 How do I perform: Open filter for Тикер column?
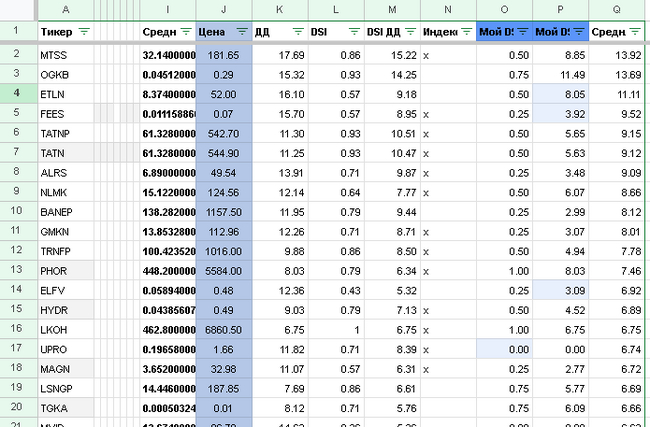click(x=84, y=32)
